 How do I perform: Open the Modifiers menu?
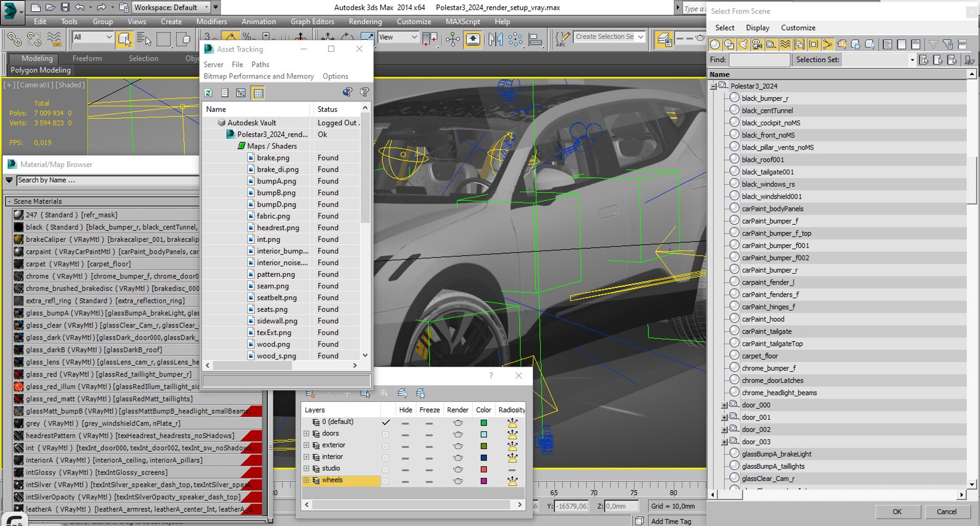point(211,21)
